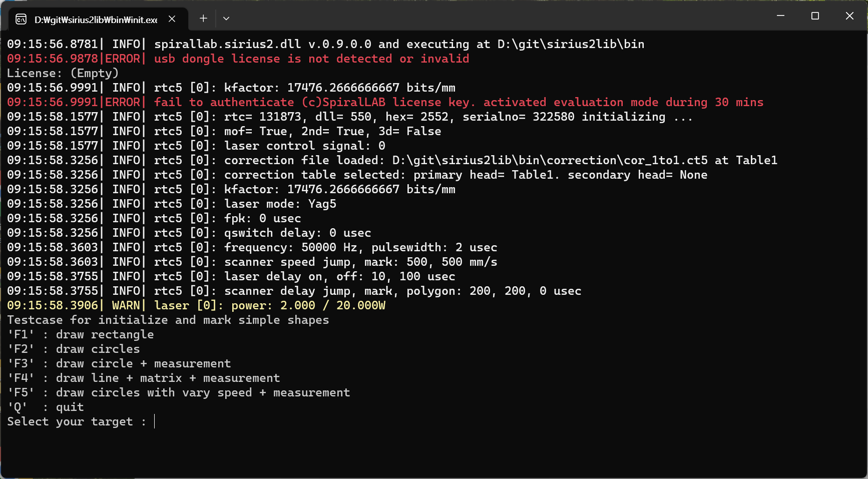
Task: Click the 'F2' draw circles menu line
Action: (x=74, y=349)
